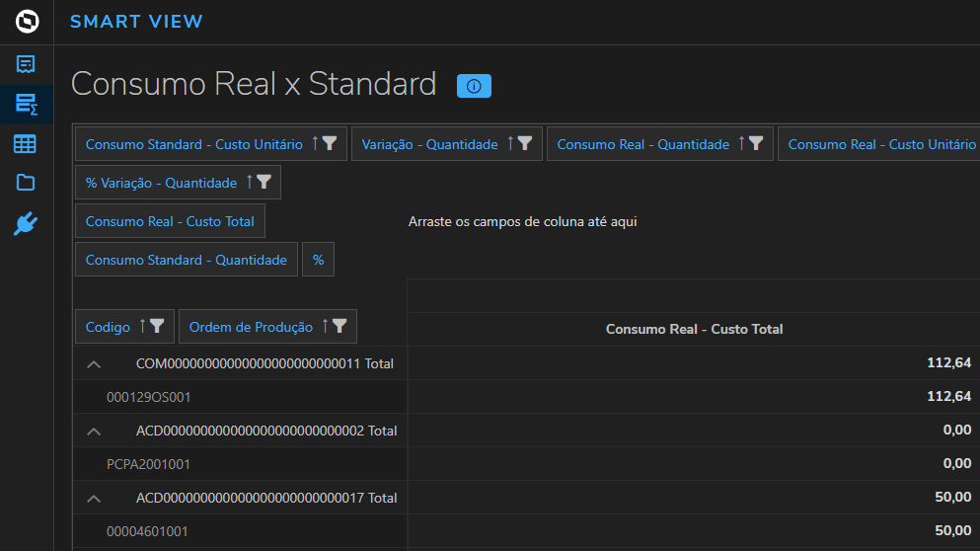Collapse the ACD00000000000000000000000017 Total group
The width and height of the screenshot is (980, 551).
pos(94,499)
